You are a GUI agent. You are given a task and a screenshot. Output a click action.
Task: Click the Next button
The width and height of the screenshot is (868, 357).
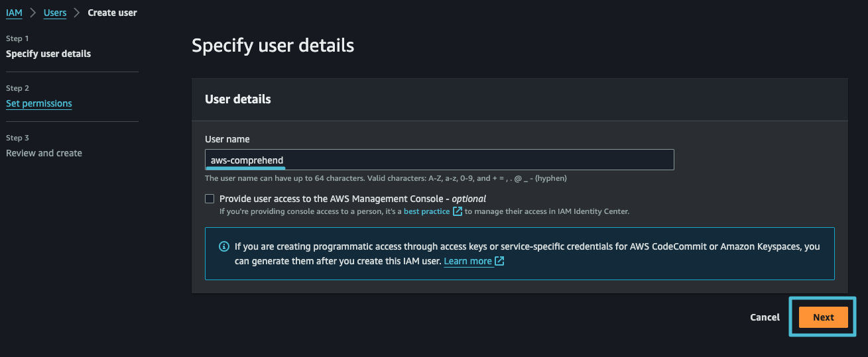(823, 317)
